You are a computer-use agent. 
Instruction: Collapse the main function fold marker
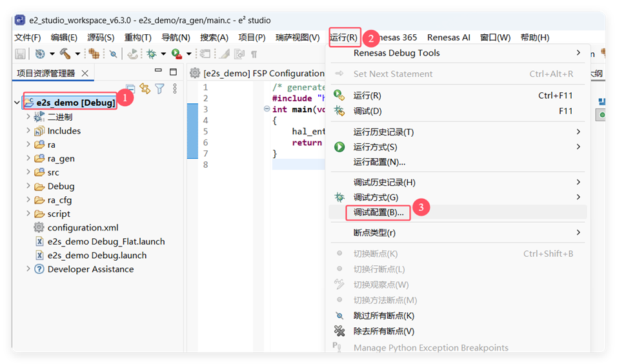point(267,109)
